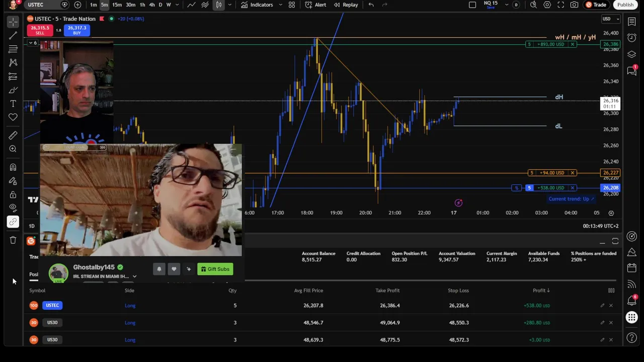Toggle lock all drawings
The image size is (644, 362).
click(13, 195)
